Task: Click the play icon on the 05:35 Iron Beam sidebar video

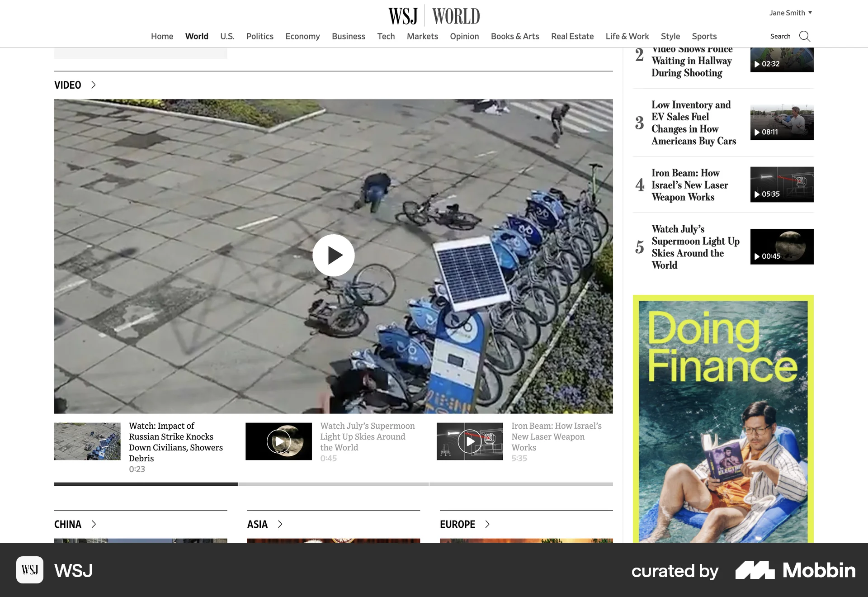Action: point(757,195)
